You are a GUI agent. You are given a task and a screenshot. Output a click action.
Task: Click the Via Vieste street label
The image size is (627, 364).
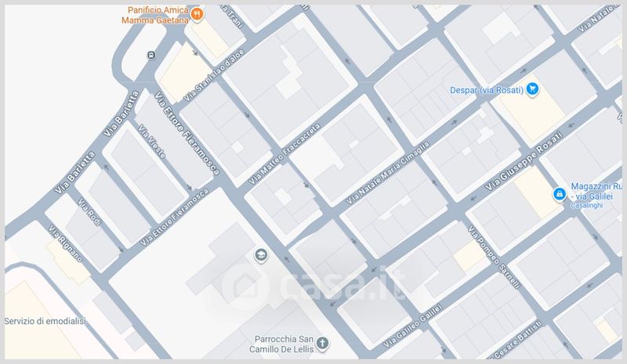pos(151,142)
